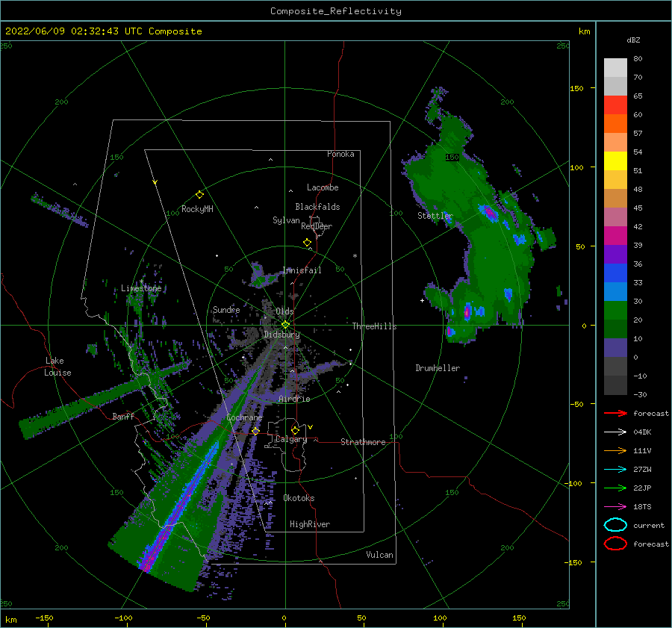Click the Stettler city label
672x628 pixels.
point(435,216)
